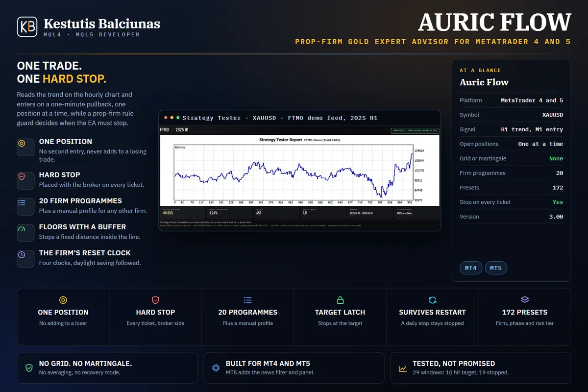Click the 172 Presets card title
The image size is (588, 392).
coord(525,312)
